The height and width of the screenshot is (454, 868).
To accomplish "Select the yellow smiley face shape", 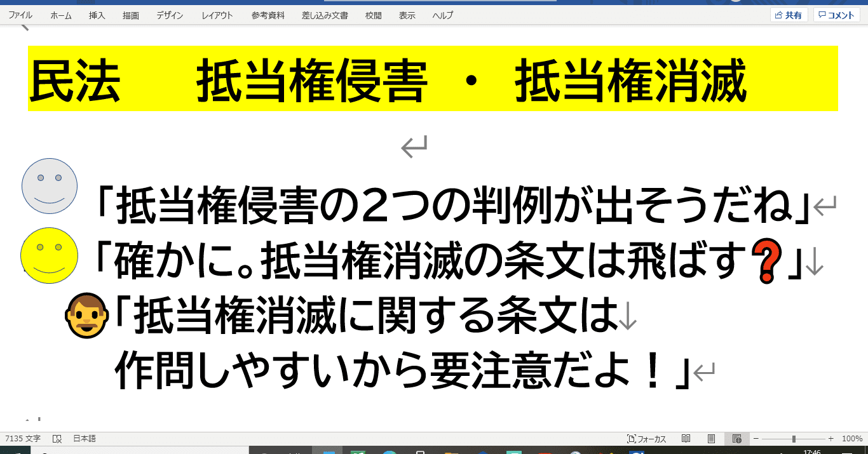I will (49, 255).
